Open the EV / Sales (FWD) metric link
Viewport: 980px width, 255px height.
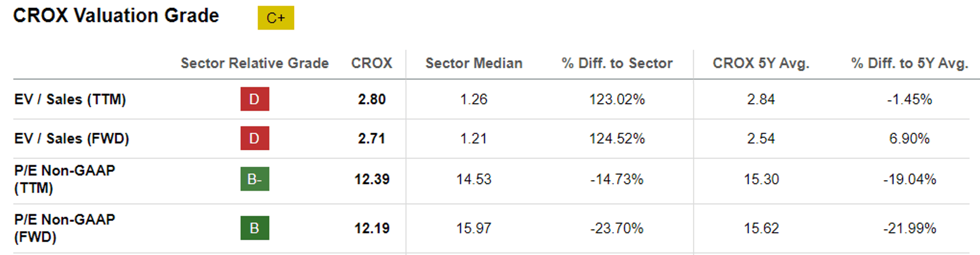tap(72, 139)
